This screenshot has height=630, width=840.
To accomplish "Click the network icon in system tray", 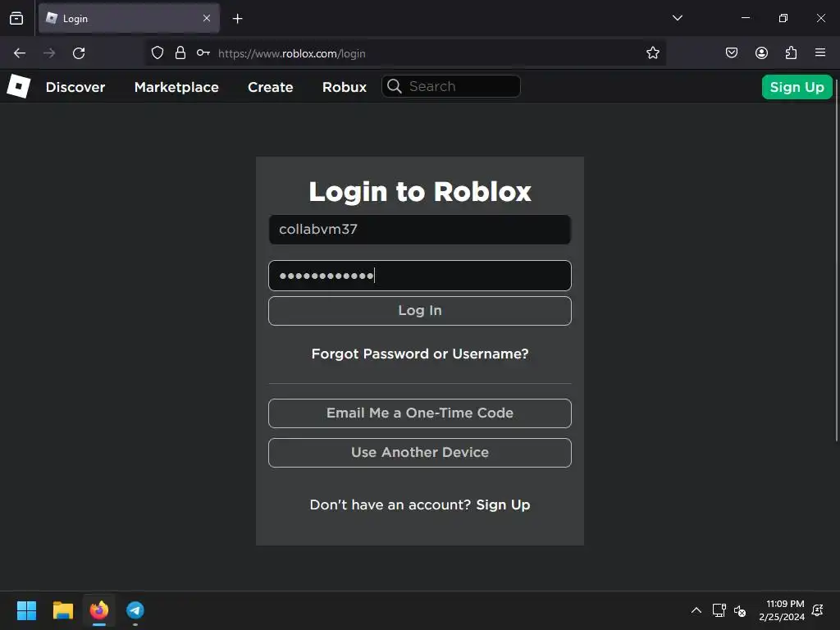I will 719,610.
